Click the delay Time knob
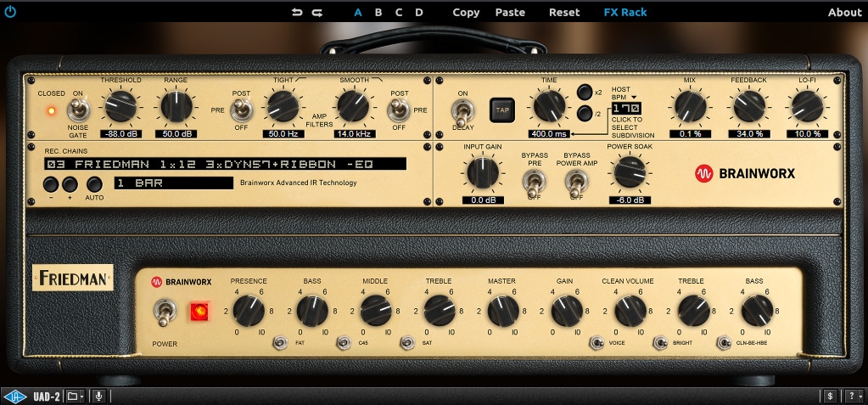Screen dimensions: 868x405 (x=549, y=106)
